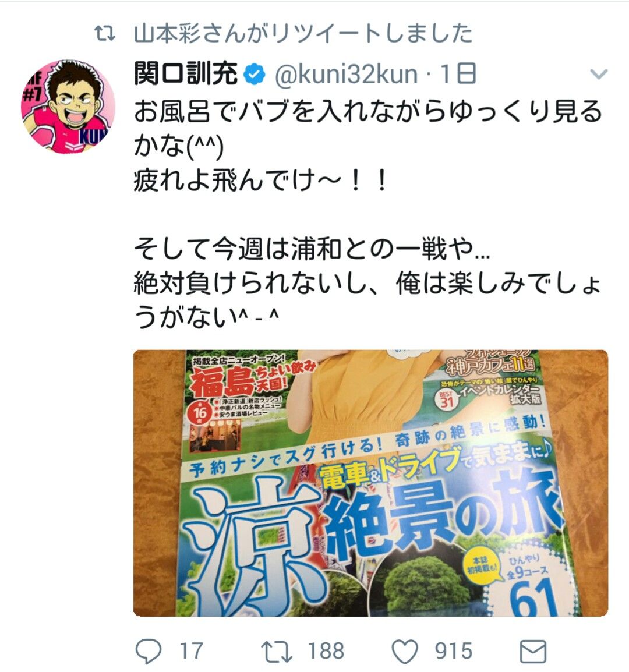This screenshot has height=672, width=629.
Task: Click the line そして今週は浦和との一戦や
Action: tap(312, 249)
